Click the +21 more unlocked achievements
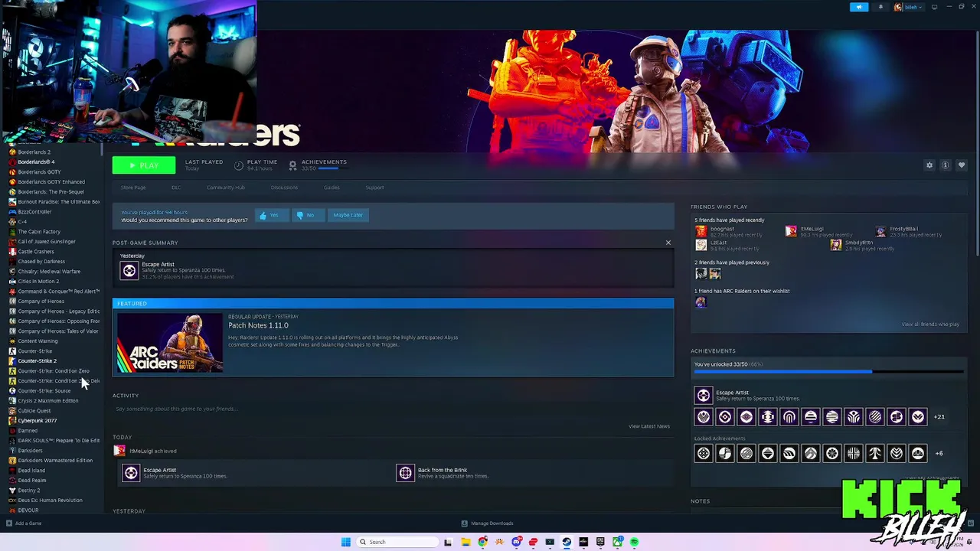This screenshot has height=551, width=980. click(939, 417)
